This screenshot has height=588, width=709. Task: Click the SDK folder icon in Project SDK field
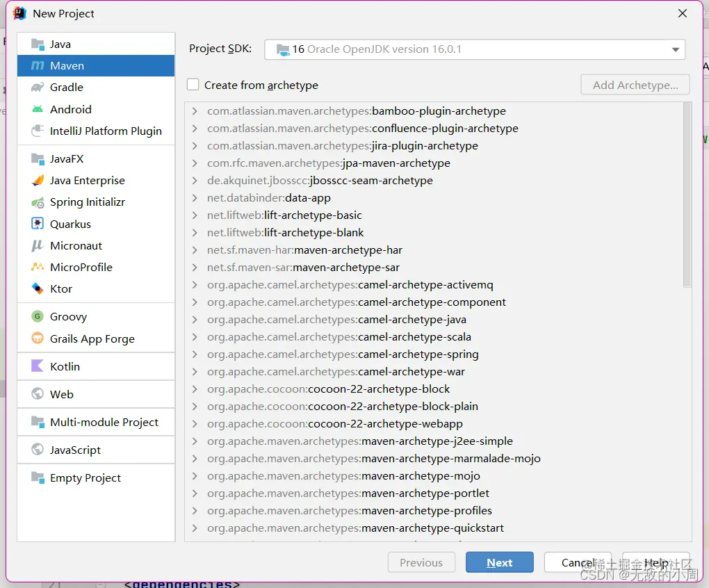click(x=283, y=49)
